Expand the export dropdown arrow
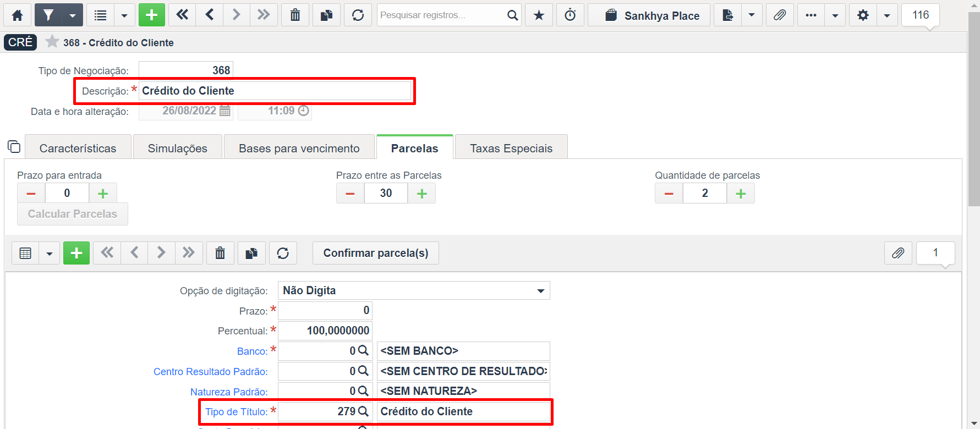Screen dimensions: 980x429 (x=752, y=15)
